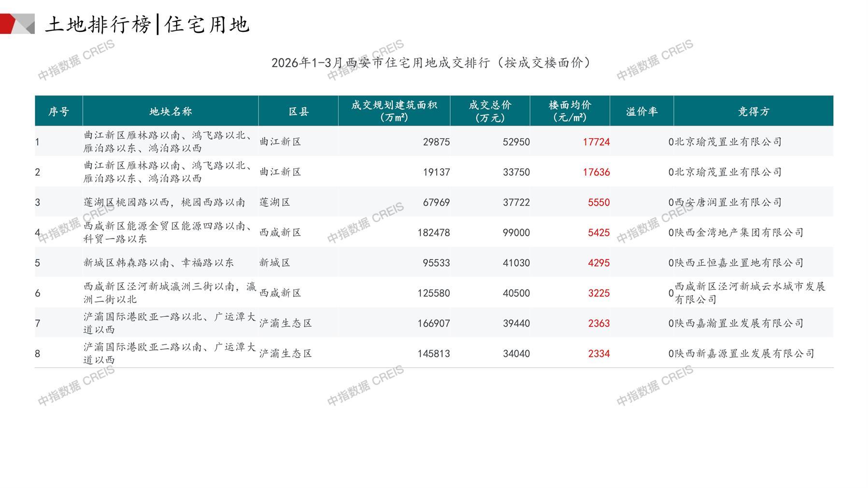Viewport: 868px width, 488px height.
Task: Click the red floor price 17724
Action: point(596,142)
